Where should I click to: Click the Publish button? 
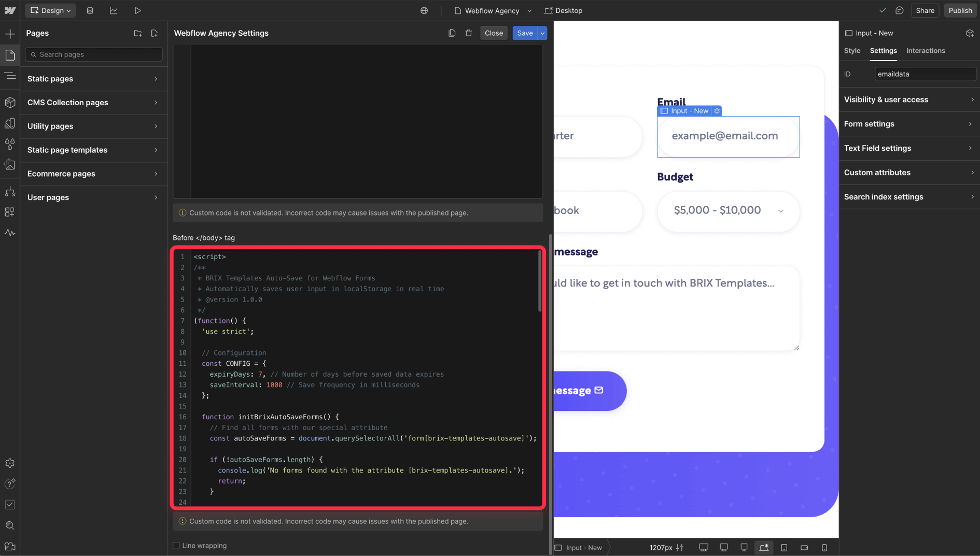[x=960, y=10]
